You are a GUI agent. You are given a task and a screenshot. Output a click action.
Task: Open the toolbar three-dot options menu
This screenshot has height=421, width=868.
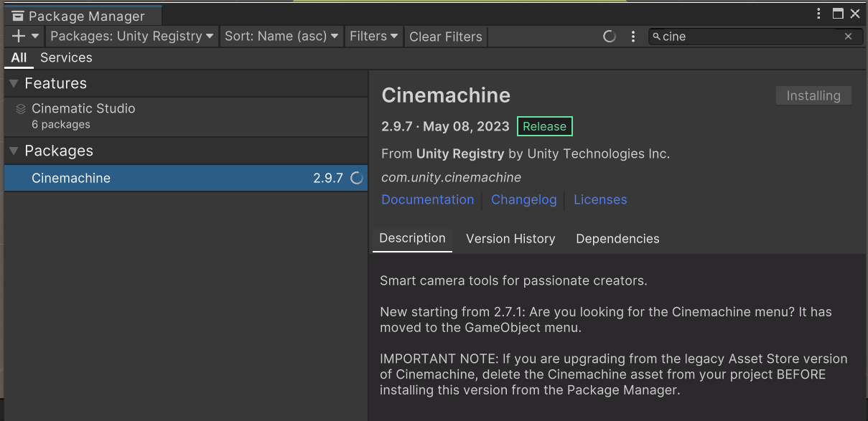click(633, 36)
